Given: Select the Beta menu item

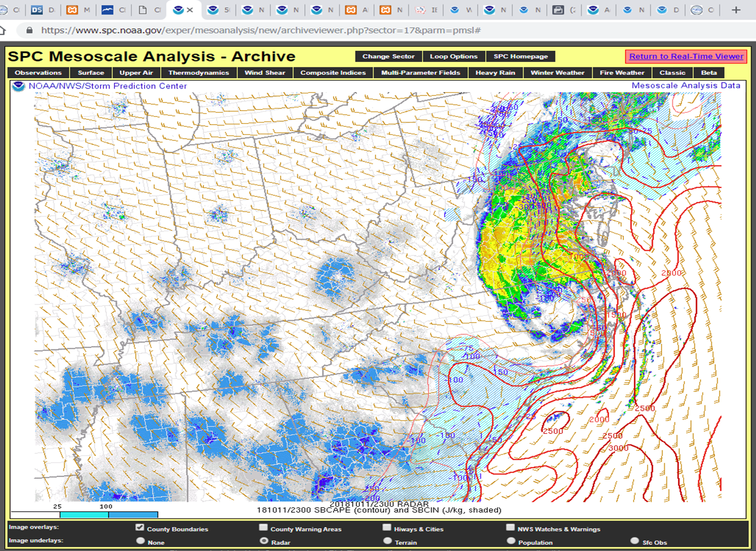Looking at the screenshot, I should pos(709,73).
